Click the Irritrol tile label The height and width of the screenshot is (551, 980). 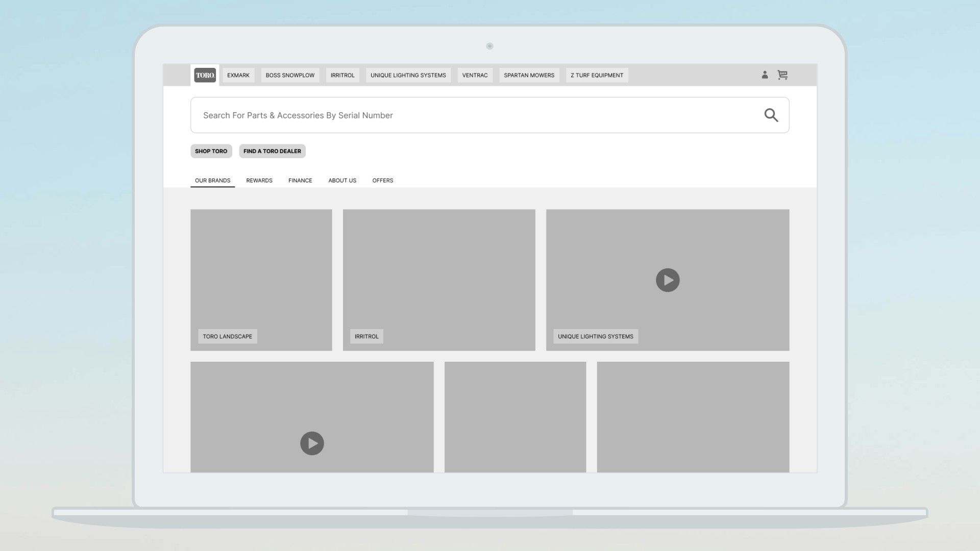tap(366, 336)
